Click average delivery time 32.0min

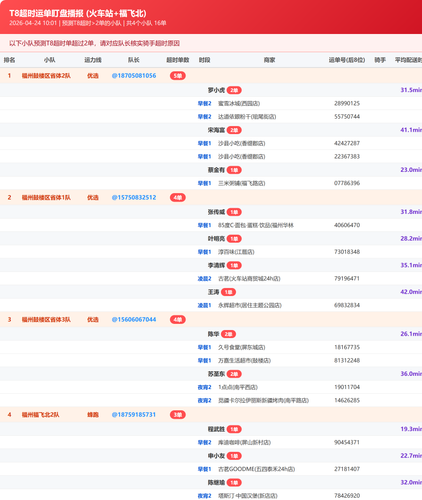point(411,483)
